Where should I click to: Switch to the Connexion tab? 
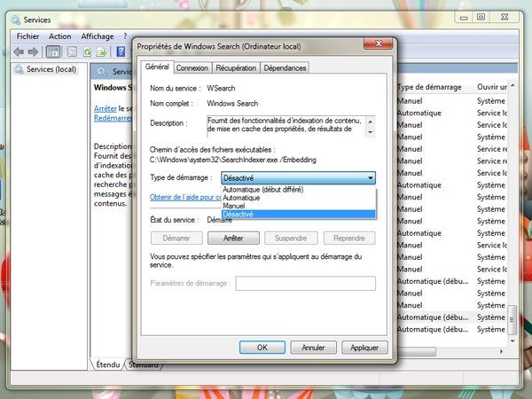tap(192, 68)
